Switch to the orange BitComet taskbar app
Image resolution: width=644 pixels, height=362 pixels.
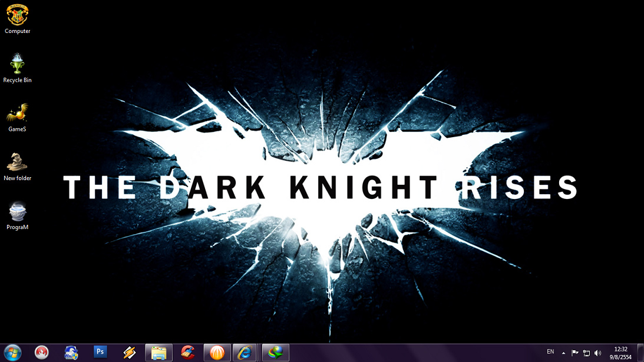[217, 353]
